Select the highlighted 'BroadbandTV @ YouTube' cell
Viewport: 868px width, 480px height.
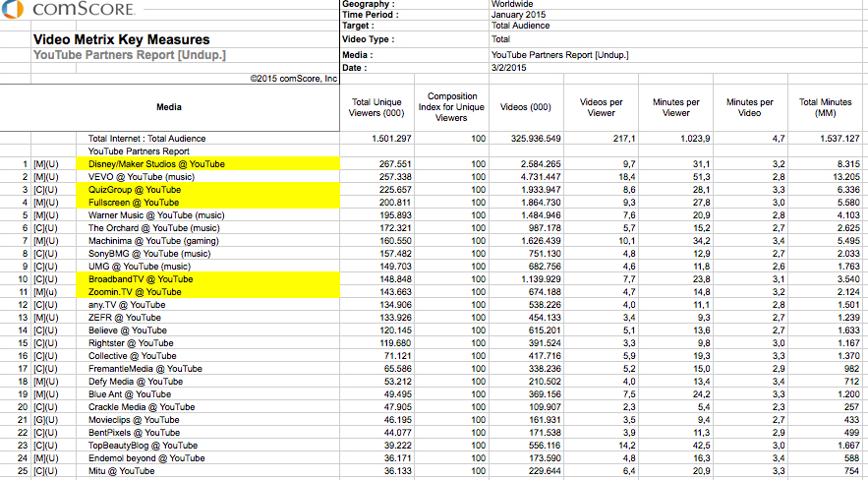[x=208, y=279]
